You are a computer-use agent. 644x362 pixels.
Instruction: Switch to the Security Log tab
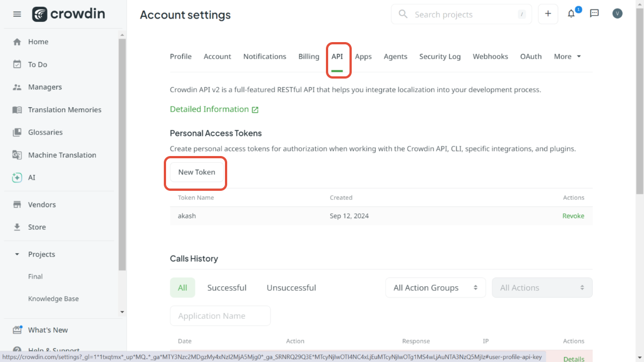(x=440, y=57)
